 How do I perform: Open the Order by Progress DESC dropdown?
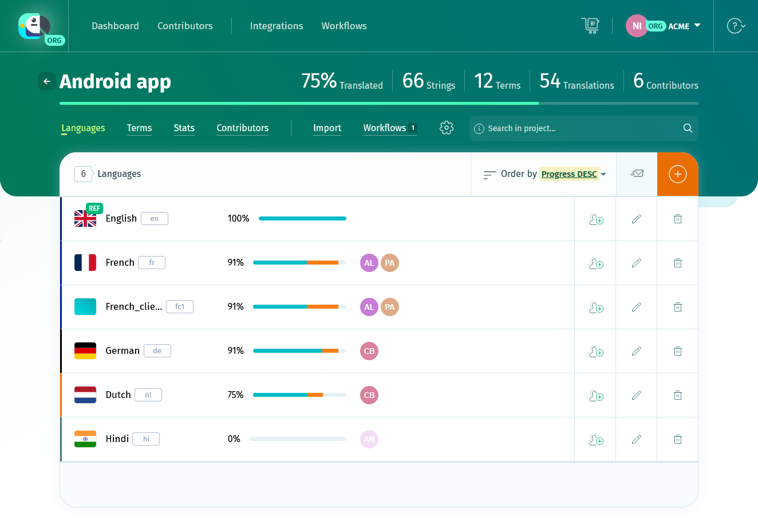[573, 174]
